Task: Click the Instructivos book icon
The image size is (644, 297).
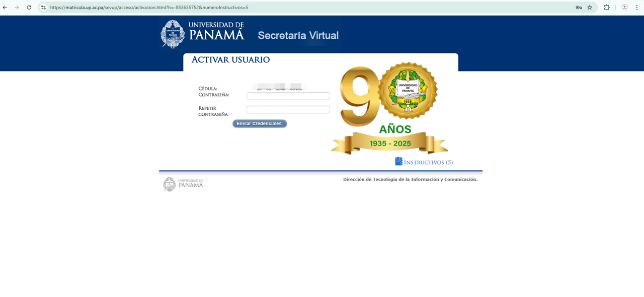Action: [399, 161]
